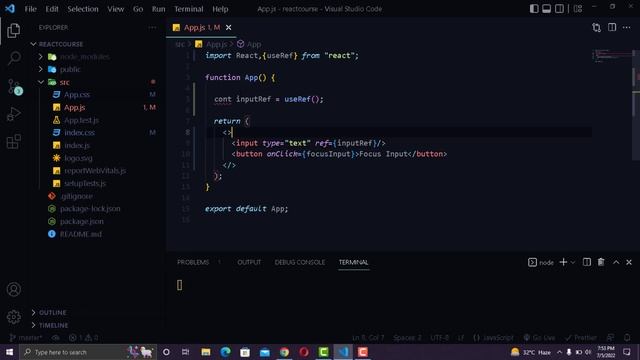640x360 pixels.
Task: Open the new terminal launch profile dropdown
Action: (573, 262)
